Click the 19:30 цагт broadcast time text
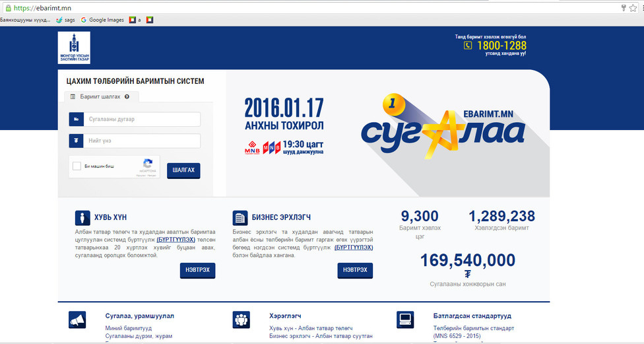The width and height of the screenshot is (644, 344). 303,144
